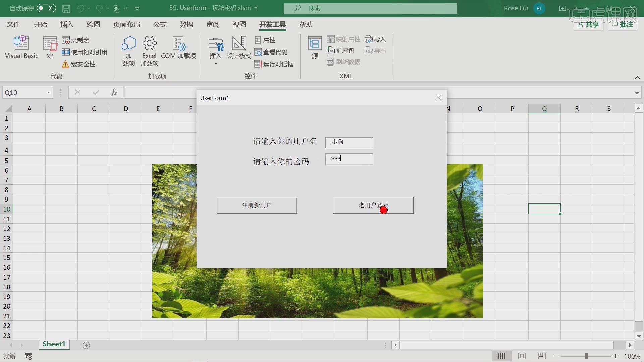Open the Visual Basic editor
This screenshot has width=644, height=362.
coord(21,47)
